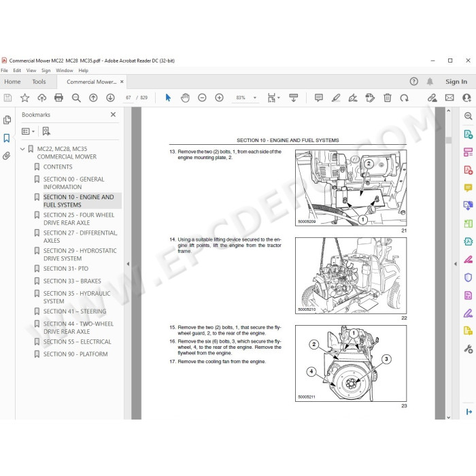Open the Search magnifier in right pane

468,116
